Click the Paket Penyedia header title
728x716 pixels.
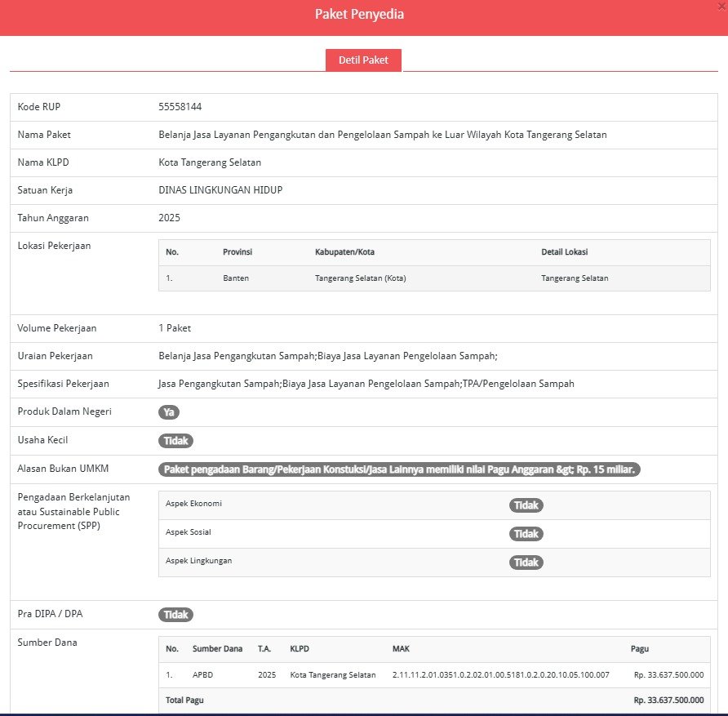(359, 15)
